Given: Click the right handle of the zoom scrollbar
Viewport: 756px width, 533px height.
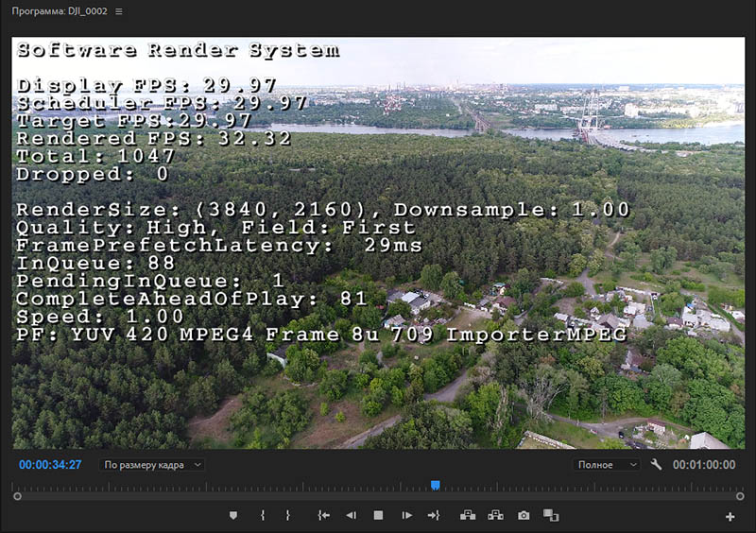Looking at the screenshot, I should [740, 496].
